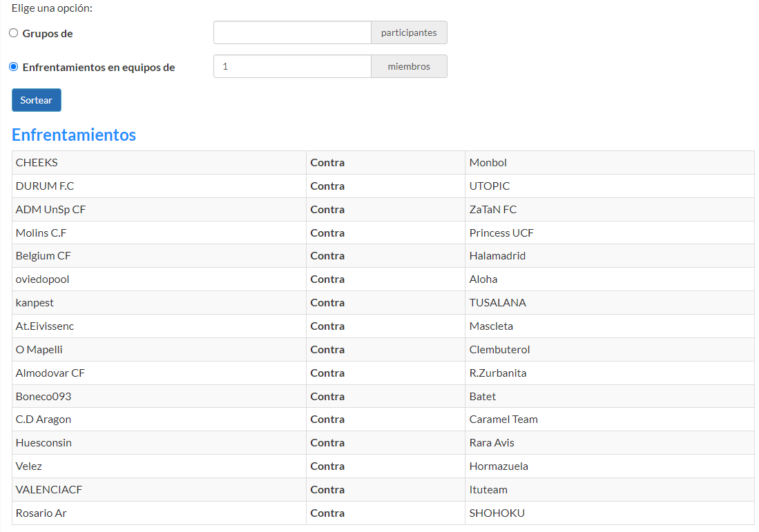Click the 'miembros' addon label
The height and width of the screenshot is (532, 759).
click(409, 66)
